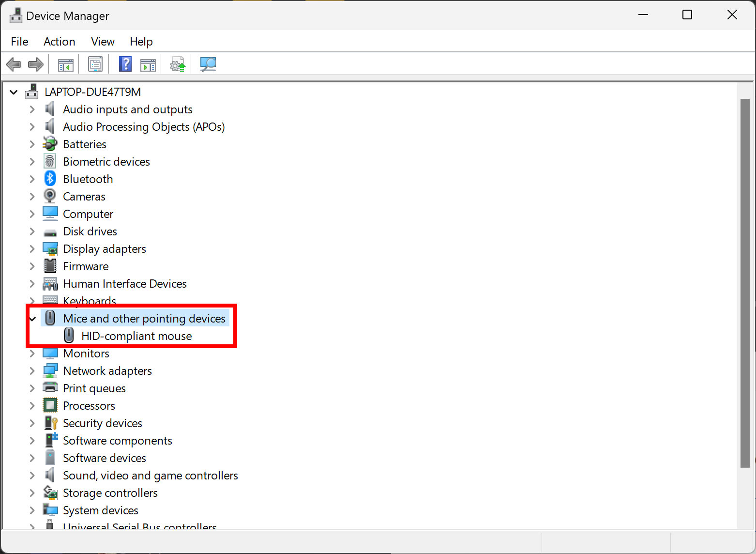Screen dimensions: 756x554
Task: Open the Help menu
Action: (141, 42)
